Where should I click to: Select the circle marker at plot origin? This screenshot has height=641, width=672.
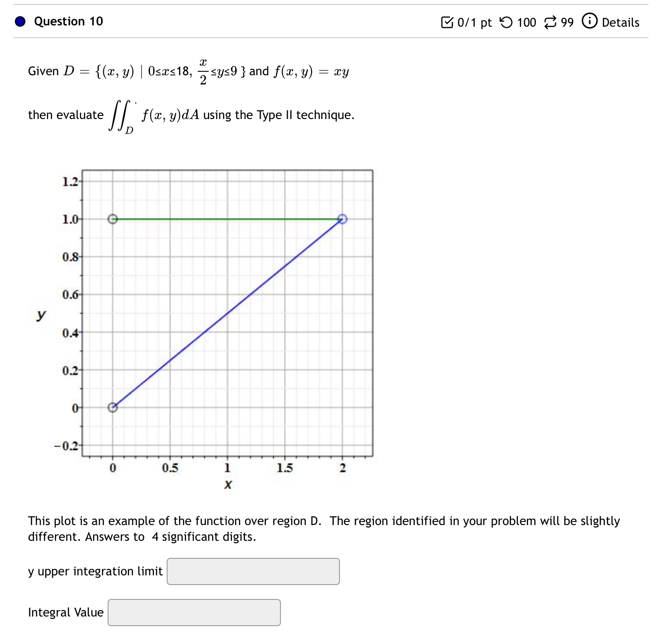tap(112, 407)
